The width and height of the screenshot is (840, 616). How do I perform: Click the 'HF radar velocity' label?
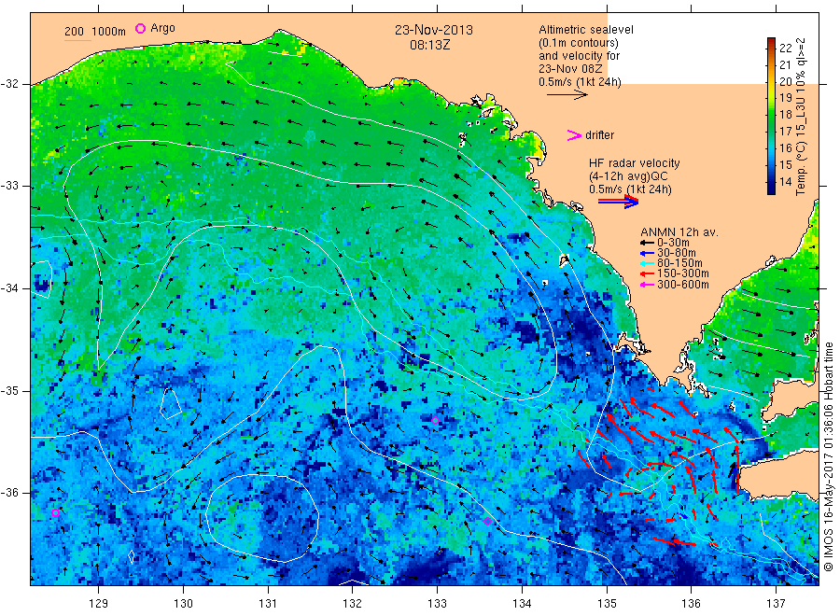pyautogui.click(x=635, y=162)
